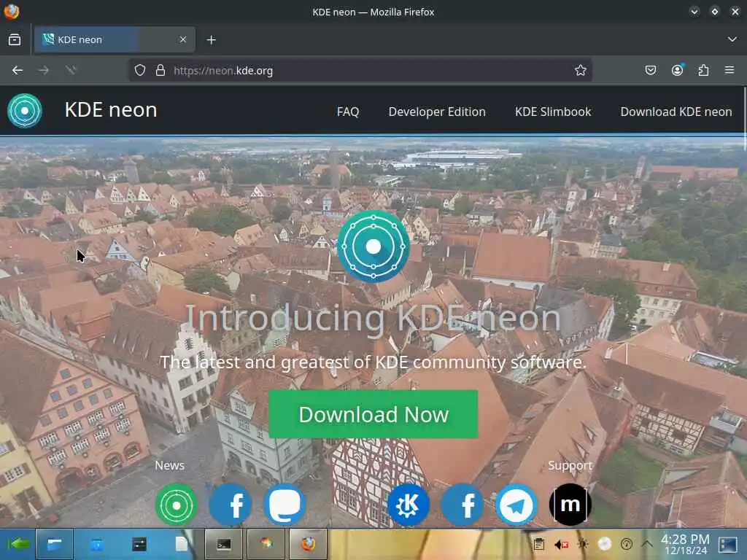Click the muted volume tray icon

(x=561, y=544)
